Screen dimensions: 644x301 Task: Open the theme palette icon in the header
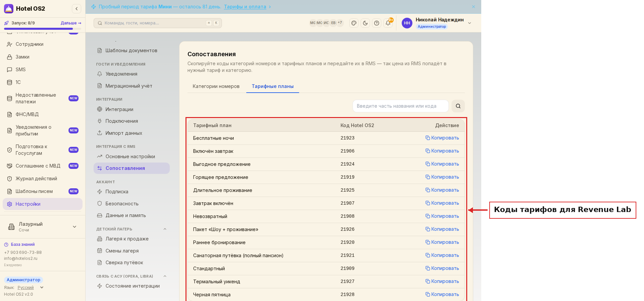coord(354,23)
